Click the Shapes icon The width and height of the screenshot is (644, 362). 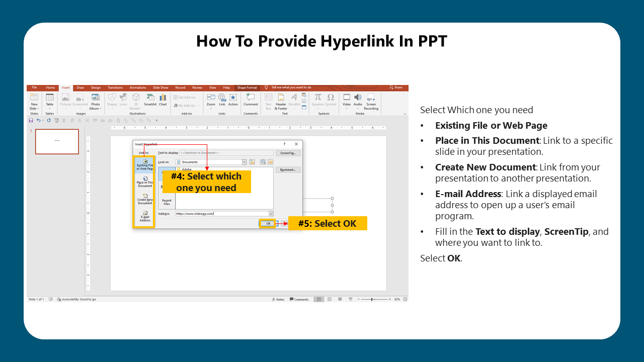112,98
